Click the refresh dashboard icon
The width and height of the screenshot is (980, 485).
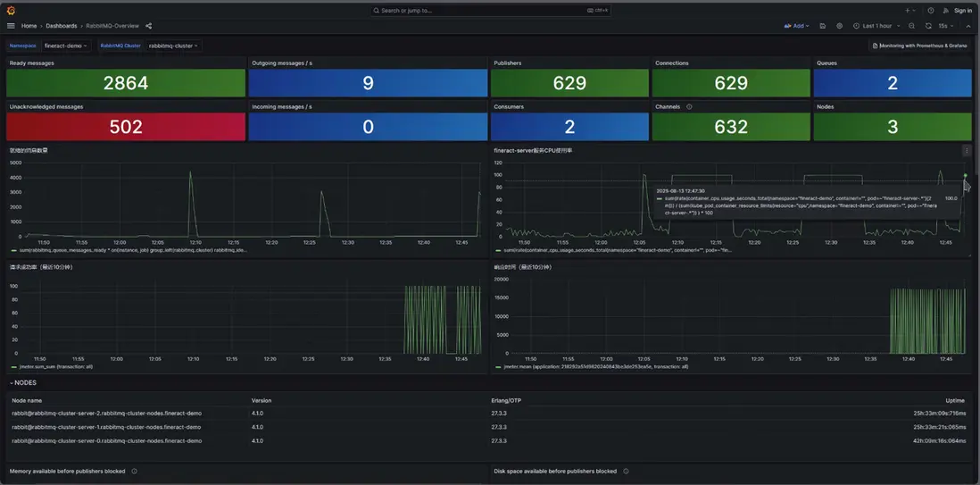[x=928, y=26]
